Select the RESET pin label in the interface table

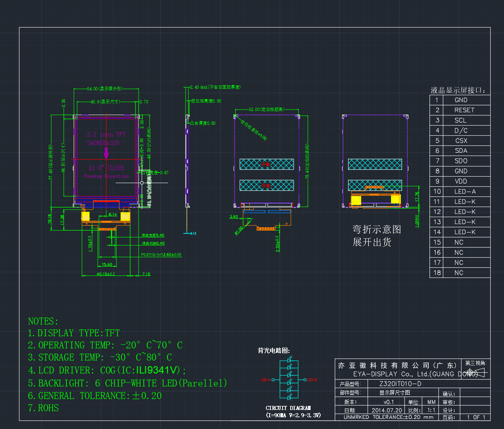click(x=464, y=110)
